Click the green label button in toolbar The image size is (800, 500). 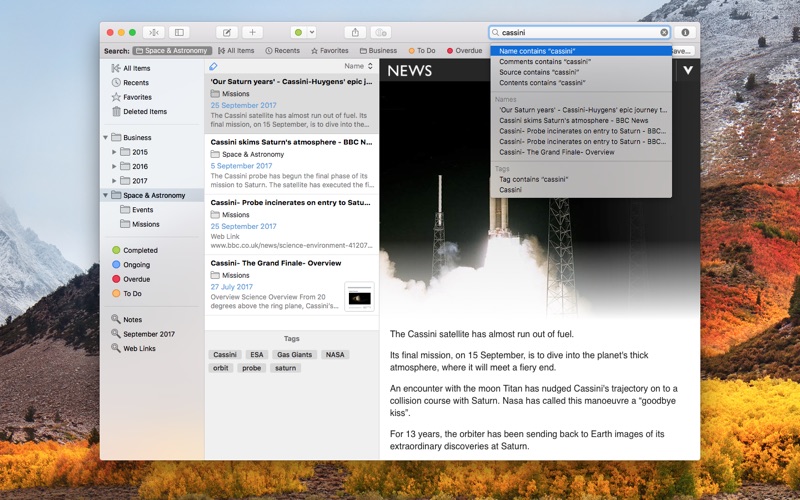298,32
